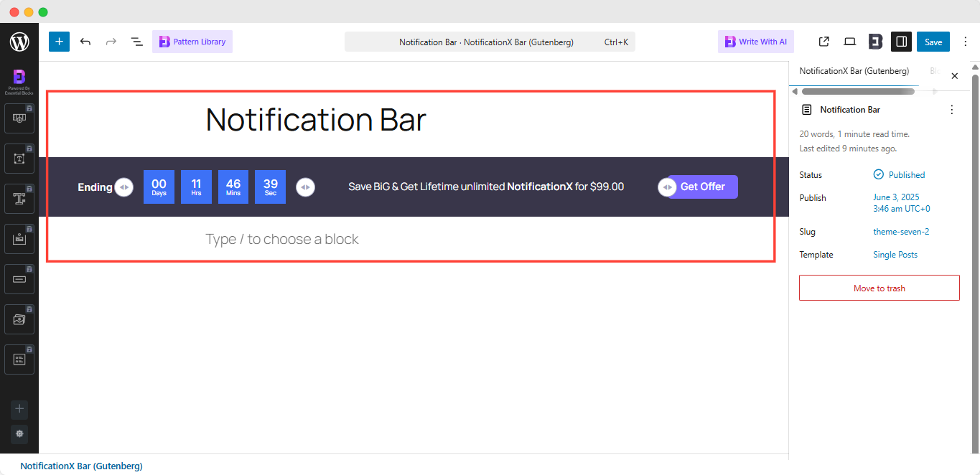980x475 pixels.
Task: Select the Hrs countdown box
Action: [x=196, y=187]
